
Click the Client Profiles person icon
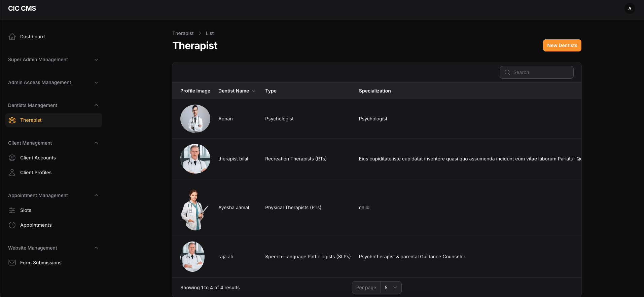click(x=12, y=173)
